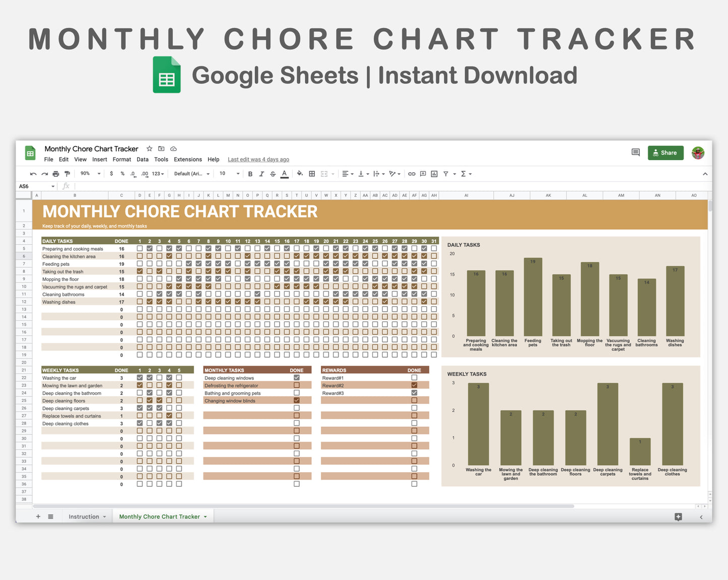The width and height of the screenshot is (728, 580).
Task: Switch to the Instruction sheet tab
Action: pos(84,517)
